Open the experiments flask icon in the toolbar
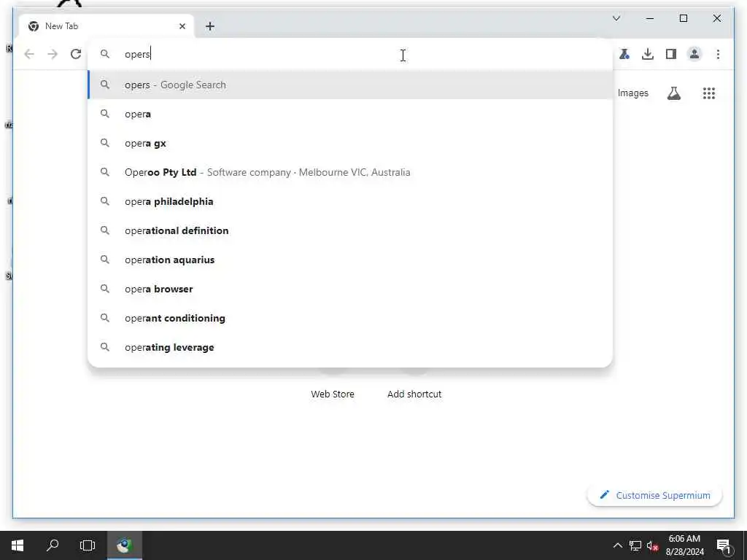This screenshot has width=747, height=560. [x=624, y=54]
